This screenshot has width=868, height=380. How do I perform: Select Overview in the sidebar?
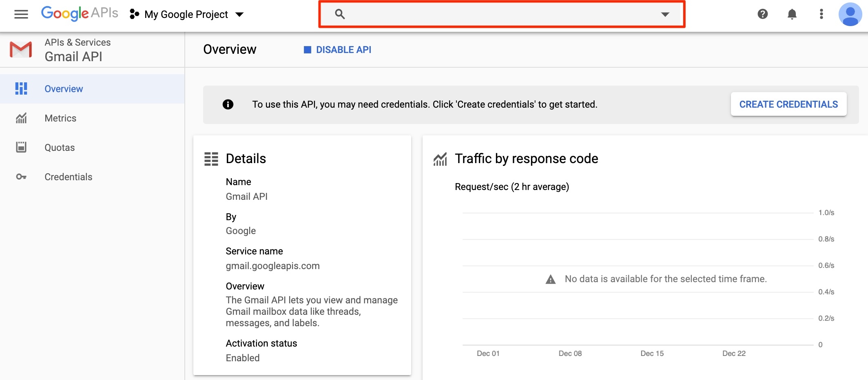(x=64, y=89)
